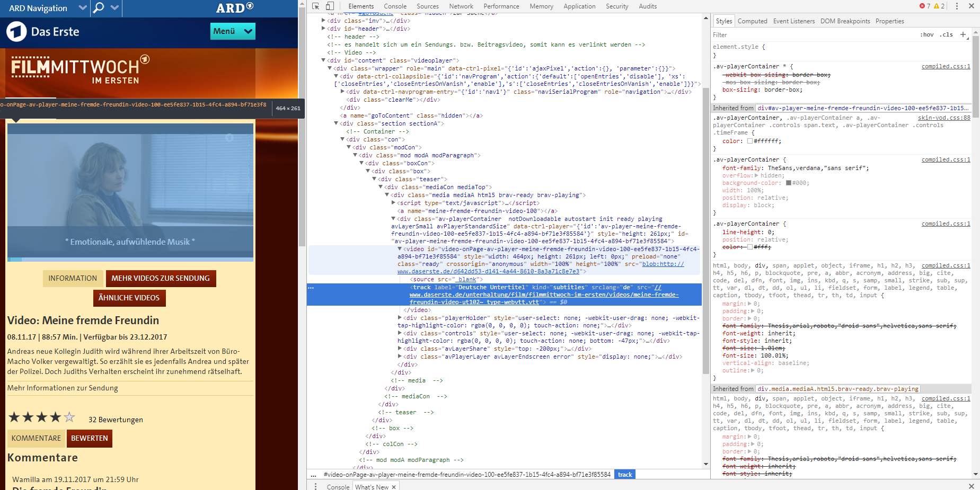Open the Menü dropdown on Das Erste
This screenshot has width=980, height=490.
[233, 31]
